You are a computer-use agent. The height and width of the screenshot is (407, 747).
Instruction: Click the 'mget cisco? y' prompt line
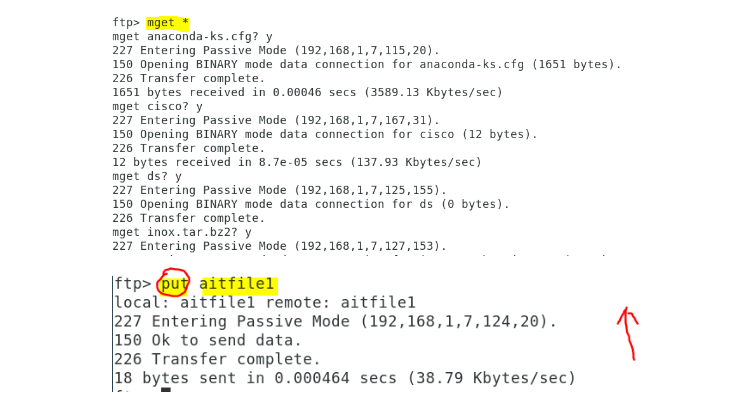(x=158, y=106)
